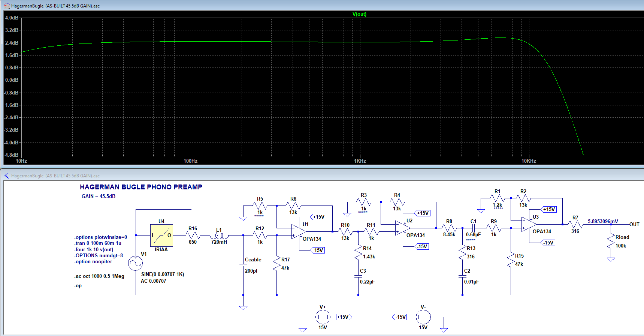Select the R17 resistor symbol

click(277, 263)
